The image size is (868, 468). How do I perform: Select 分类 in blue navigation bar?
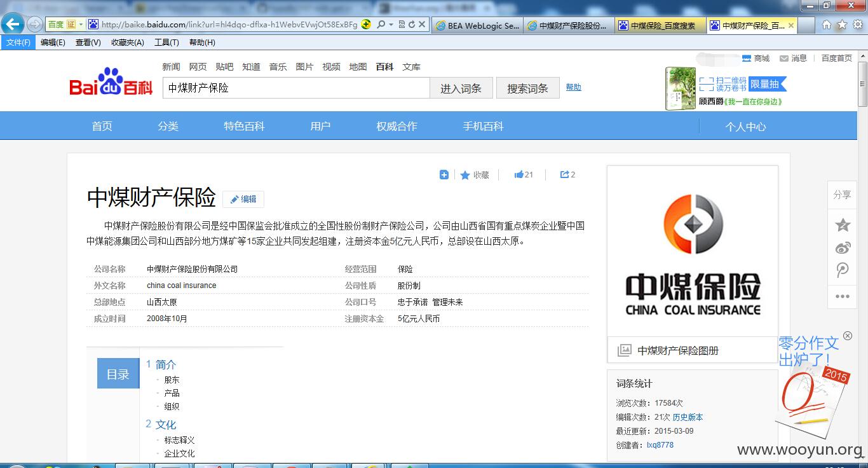pos(168,126)
